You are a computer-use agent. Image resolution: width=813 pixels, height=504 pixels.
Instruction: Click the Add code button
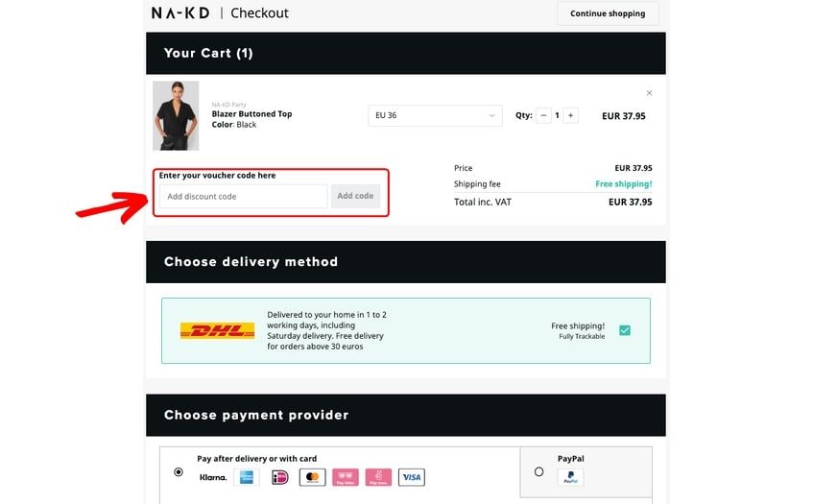(355, 196)
